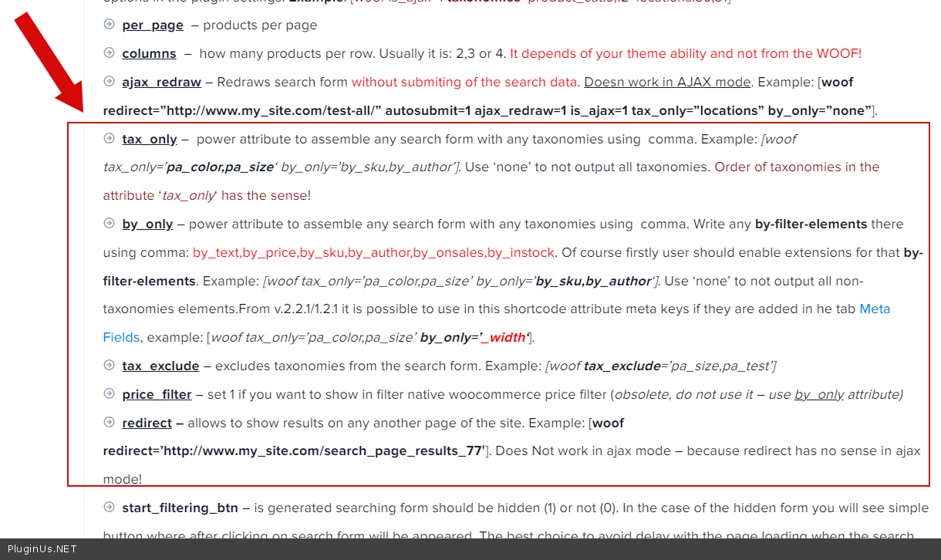
Task: Select the bullet icon before ajax_redraw
Action: click(x=109, y=81)
